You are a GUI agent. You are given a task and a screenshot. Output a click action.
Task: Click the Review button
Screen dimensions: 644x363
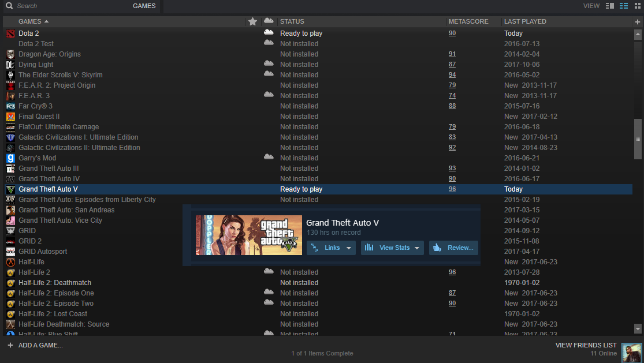pos(453,248)
